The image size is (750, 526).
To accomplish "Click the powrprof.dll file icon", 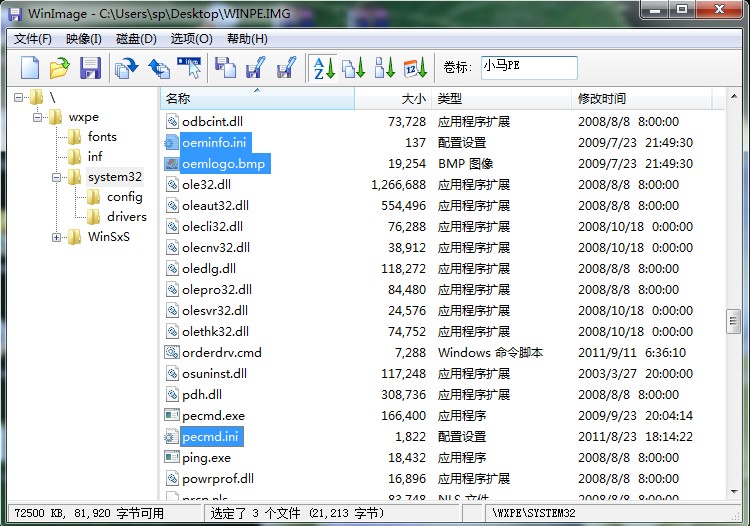I will pos(172,479).
